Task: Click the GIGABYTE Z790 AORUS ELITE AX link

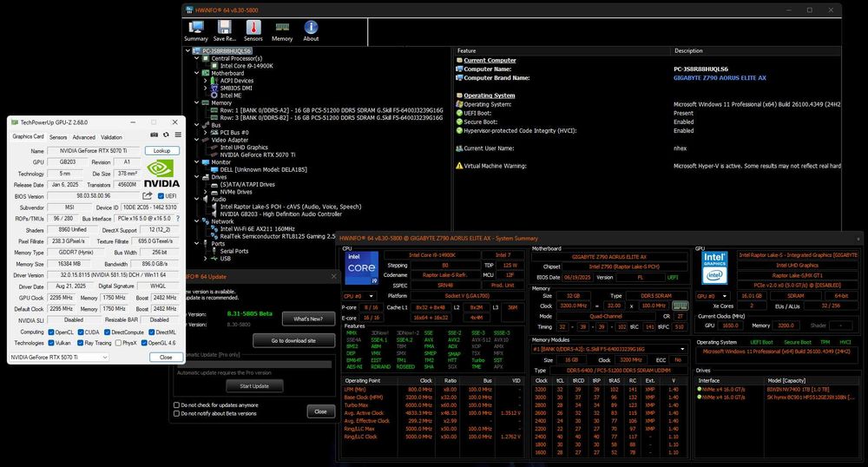Action: pyautogui.click(x=720, y=78)
